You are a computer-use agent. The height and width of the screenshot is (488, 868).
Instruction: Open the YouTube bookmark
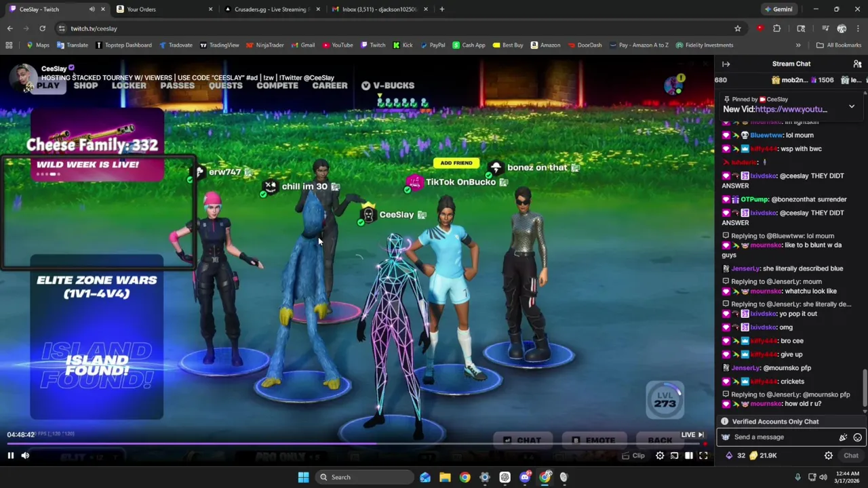click(338, 45)
